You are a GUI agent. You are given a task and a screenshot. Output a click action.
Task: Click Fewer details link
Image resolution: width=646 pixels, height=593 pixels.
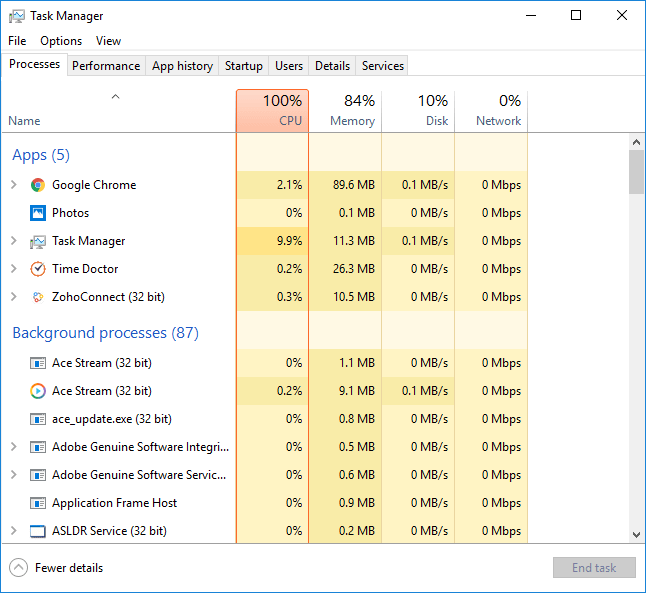[69, 568]
